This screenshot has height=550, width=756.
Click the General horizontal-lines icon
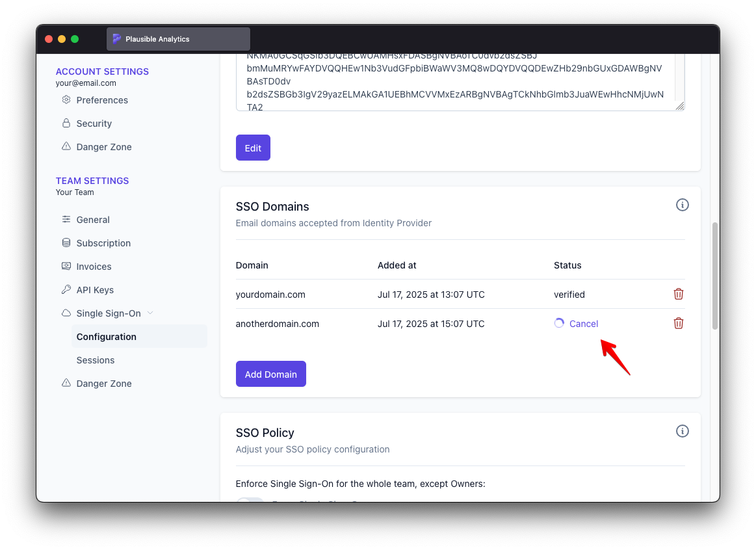(66, 219)
